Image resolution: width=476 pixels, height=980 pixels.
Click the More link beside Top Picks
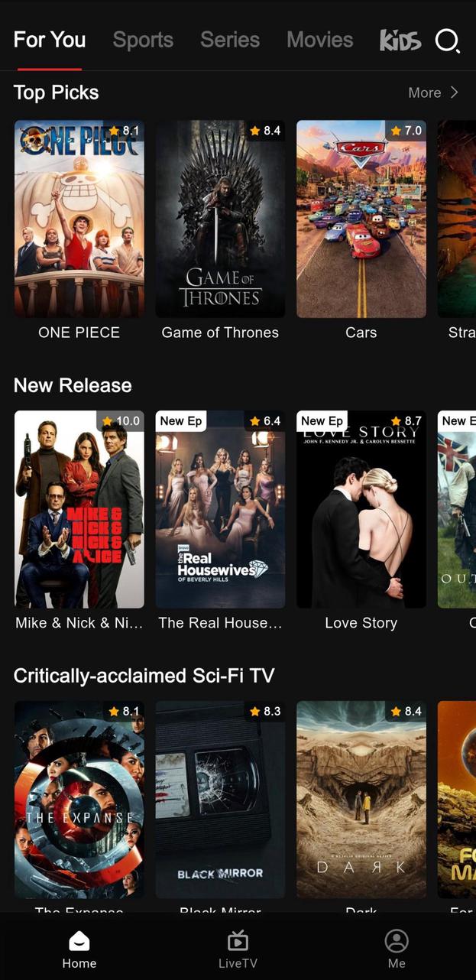point(425,92)
